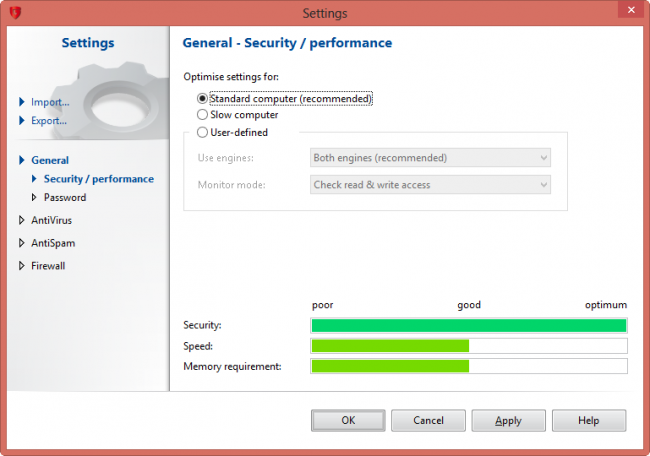The height and width of the screenshot is (456, 650).
Task: Click the Memory requirement level bar
Action: click(x=469, y=366)
